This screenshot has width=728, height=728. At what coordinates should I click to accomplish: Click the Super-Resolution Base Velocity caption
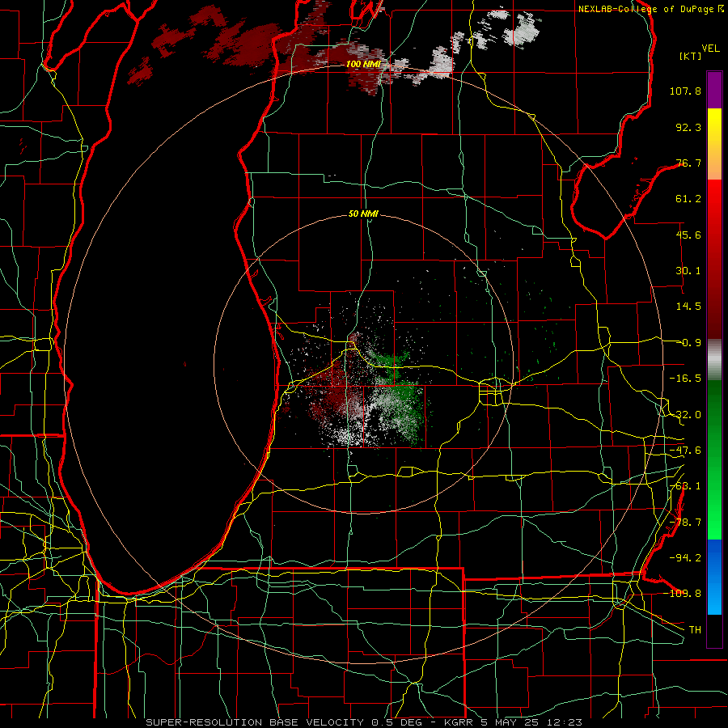(363, 722)
